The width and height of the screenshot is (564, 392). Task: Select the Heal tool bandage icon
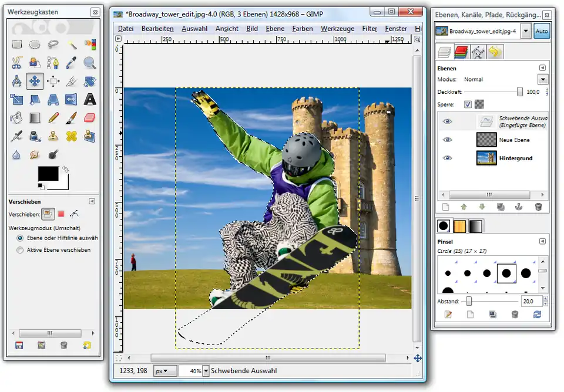71,137
